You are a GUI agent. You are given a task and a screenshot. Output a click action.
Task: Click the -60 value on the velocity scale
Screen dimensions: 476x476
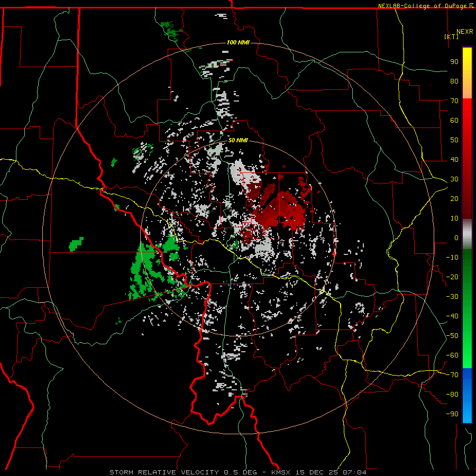coord(452,355)
